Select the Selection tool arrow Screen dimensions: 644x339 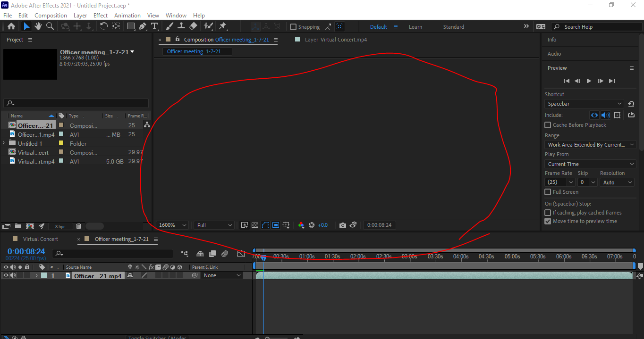click(26, 26)
